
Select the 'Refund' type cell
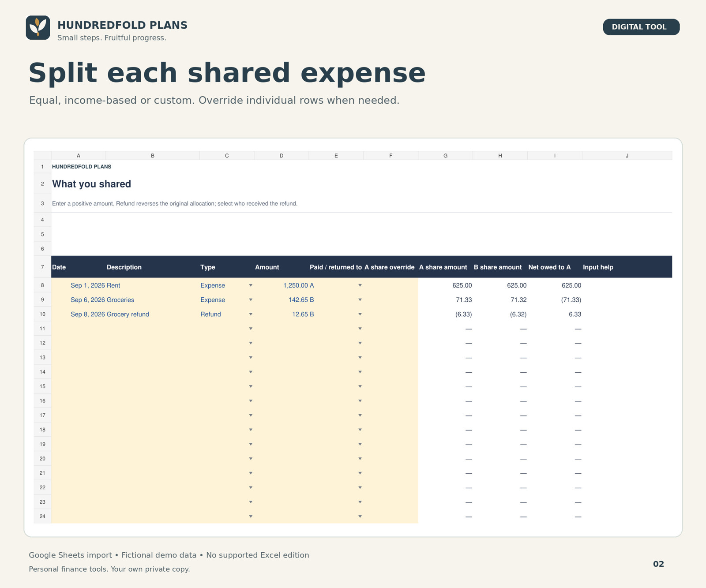[x=227, y=315]
